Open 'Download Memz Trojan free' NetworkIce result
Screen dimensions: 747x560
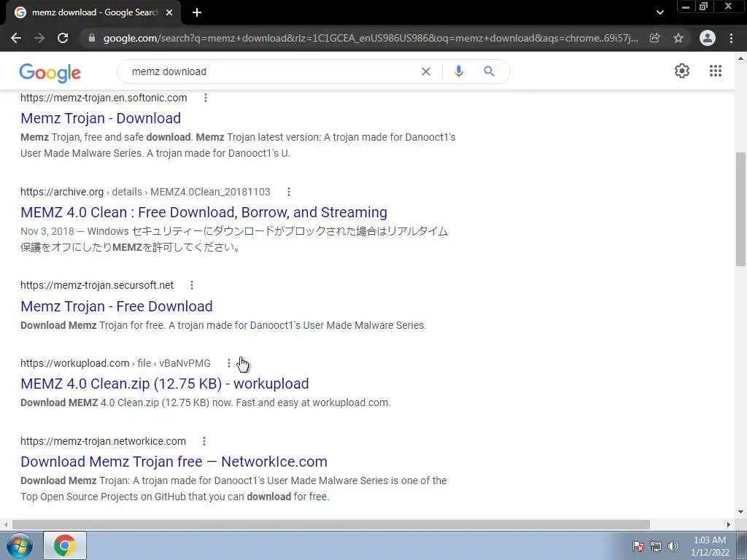pos(174,462)
